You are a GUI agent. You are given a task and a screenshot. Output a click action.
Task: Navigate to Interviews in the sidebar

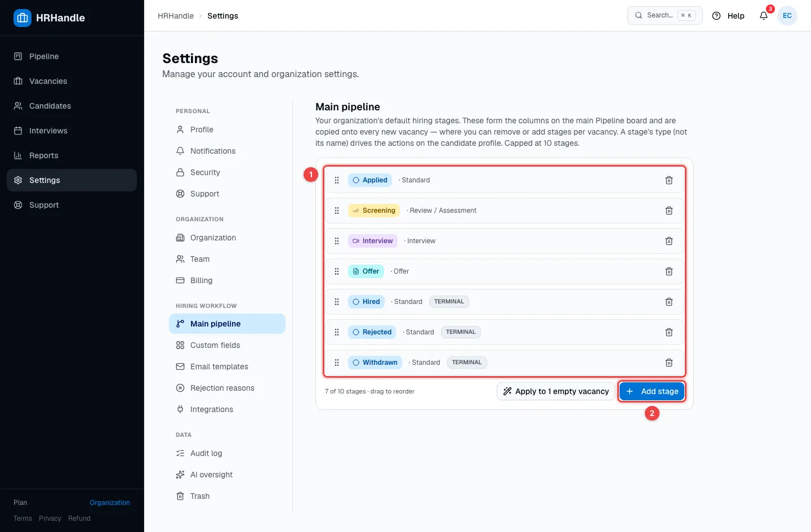pos(72,131)
